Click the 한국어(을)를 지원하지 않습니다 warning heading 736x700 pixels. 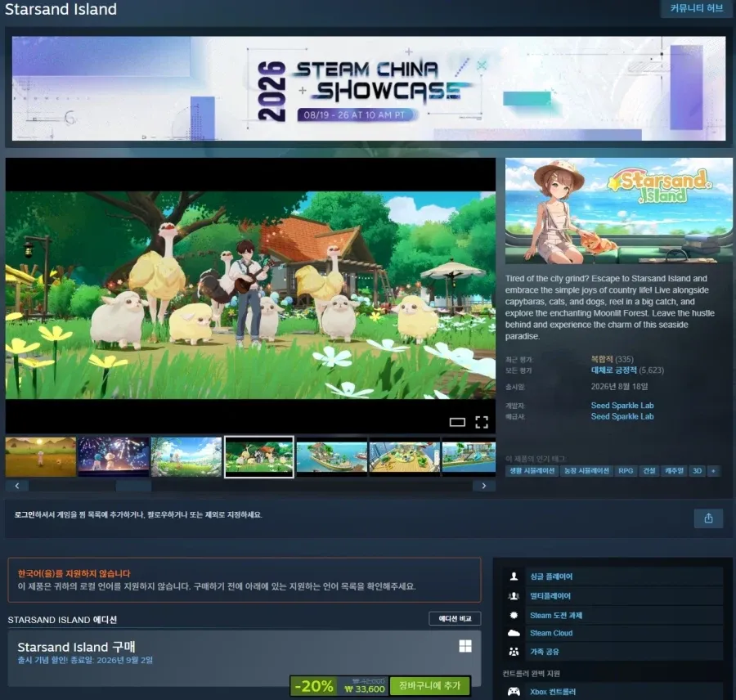tap(74, 574)
